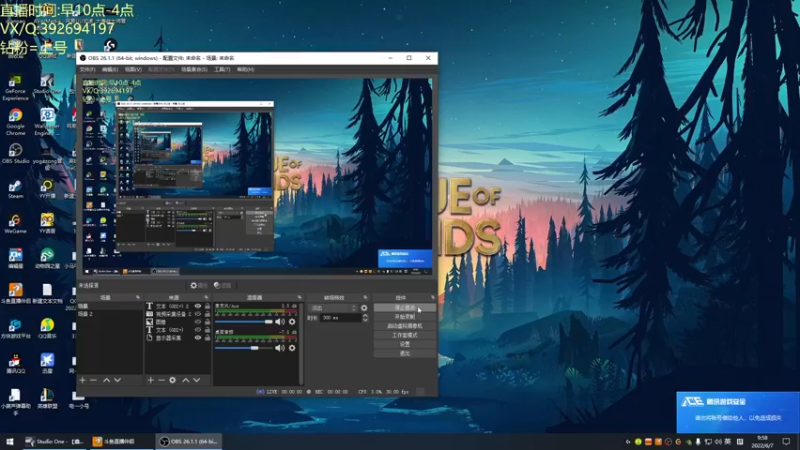Open transition properties gear in 转场特效 panel
This screenshot has width=800, height=450.
coord(364,308)
